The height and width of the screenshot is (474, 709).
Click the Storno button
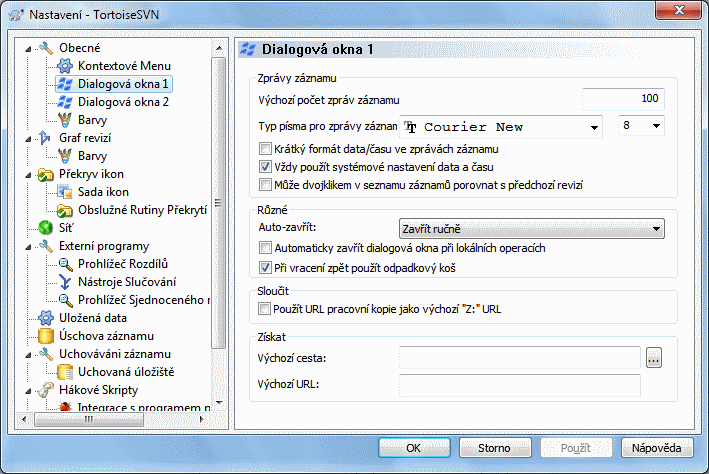[x=495, y=448]
